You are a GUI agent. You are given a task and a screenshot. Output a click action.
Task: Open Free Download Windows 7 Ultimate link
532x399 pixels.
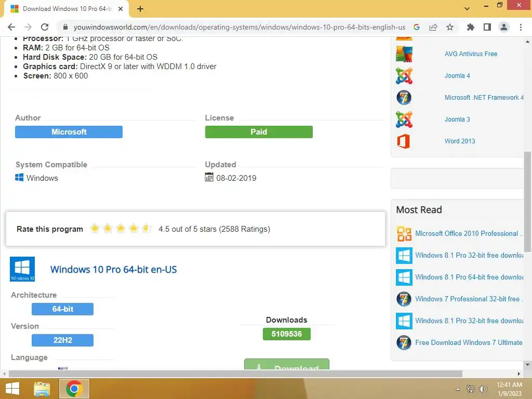coord(469,343)
